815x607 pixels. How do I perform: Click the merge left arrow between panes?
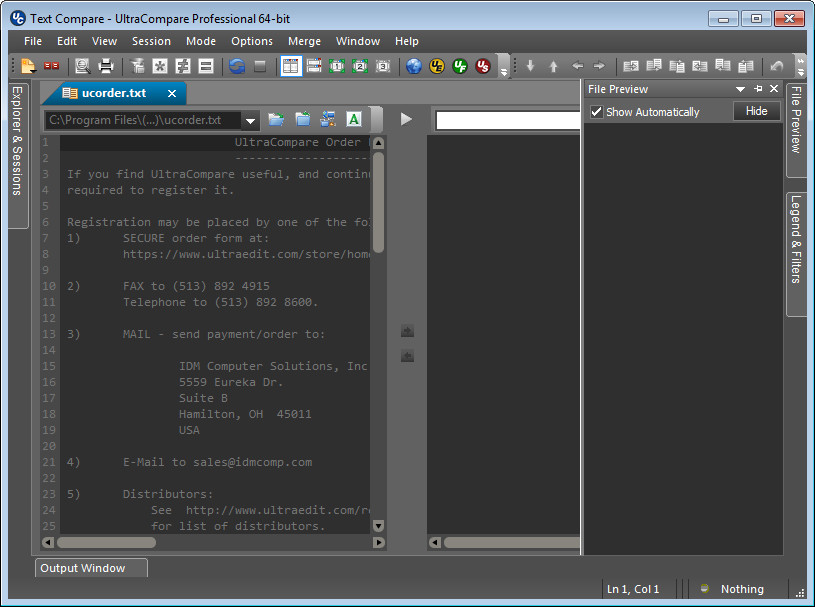(x=408, y=357)
